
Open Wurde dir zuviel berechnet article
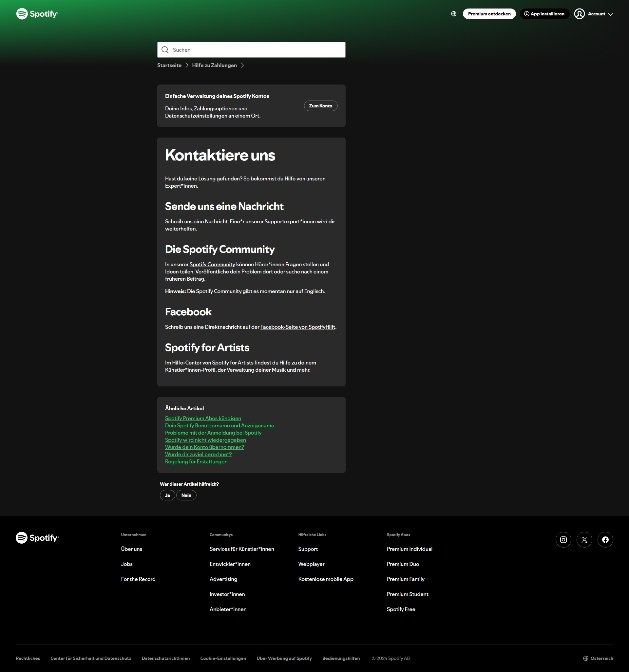tap(198, 454)
